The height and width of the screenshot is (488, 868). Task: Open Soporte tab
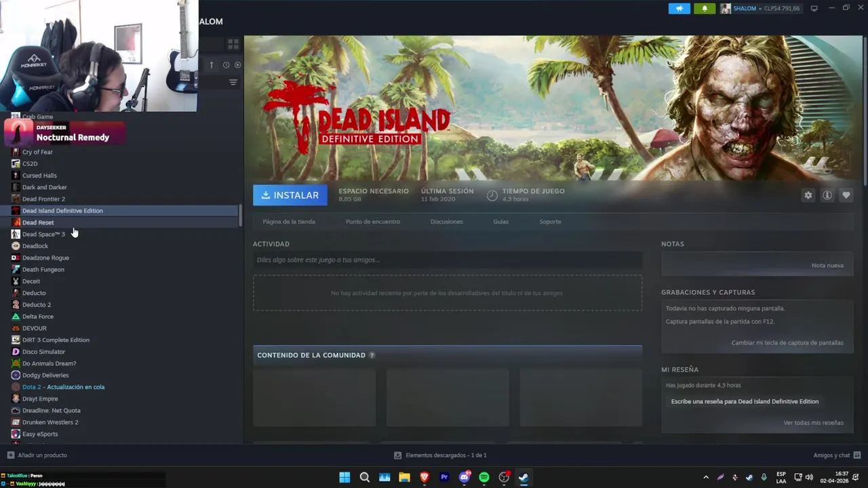coord(550,222)
